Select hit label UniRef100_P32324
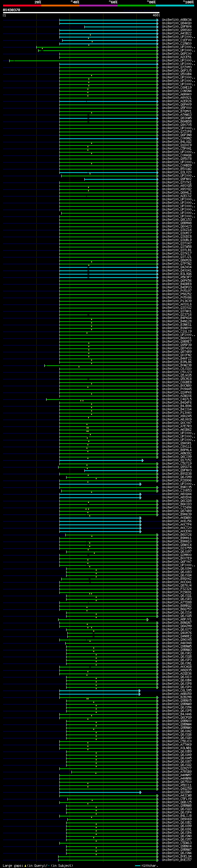Viewport: 197px width, 868px height. tap(177, 589)
